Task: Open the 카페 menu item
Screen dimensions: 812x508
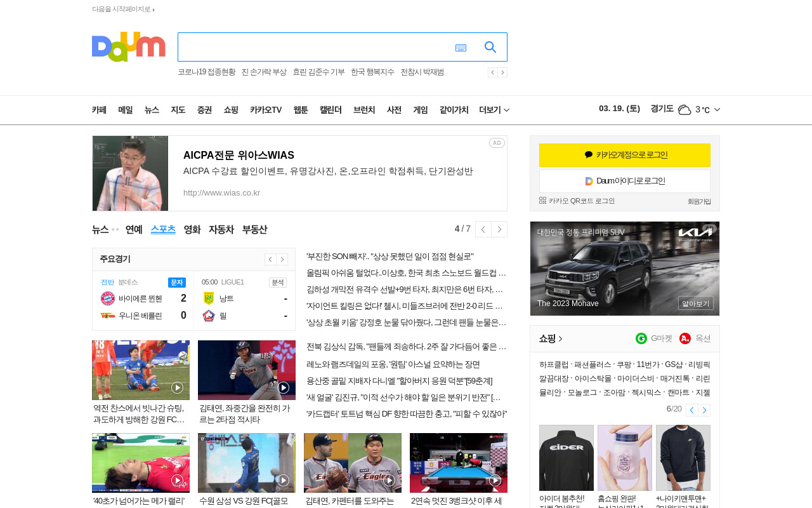Action: (x=99, y=110)
